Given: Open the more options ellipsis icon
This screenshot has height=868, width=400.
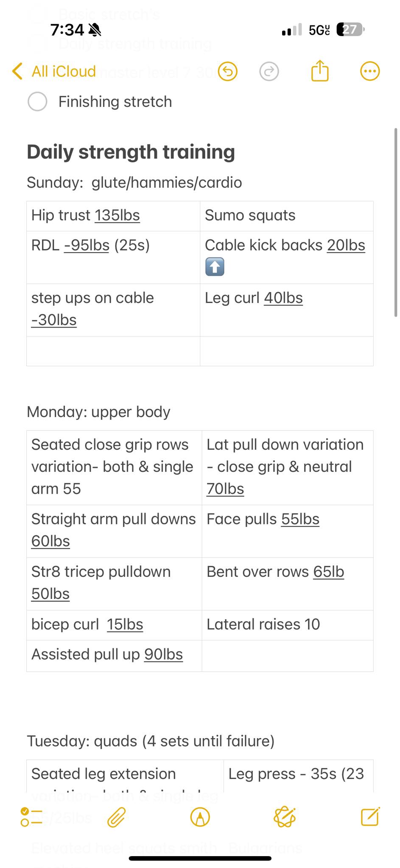Looking at the screenshot, I should point(370,71).
